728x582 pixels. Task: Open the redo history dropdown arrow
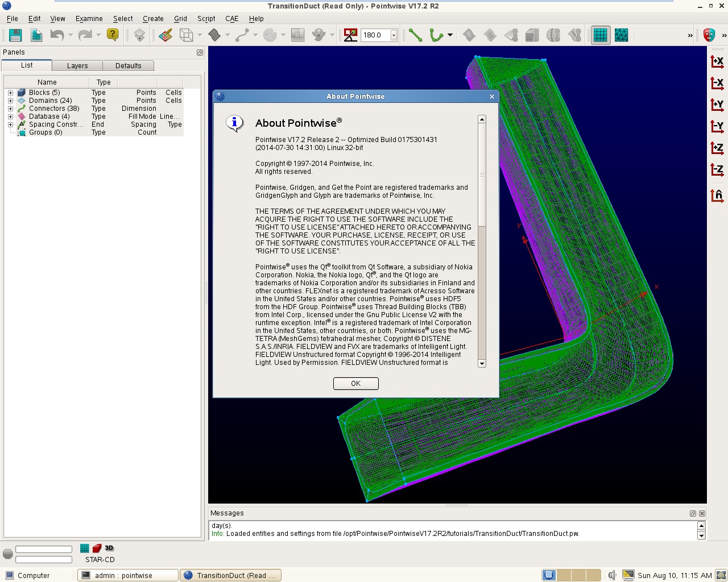pos(98,35)
